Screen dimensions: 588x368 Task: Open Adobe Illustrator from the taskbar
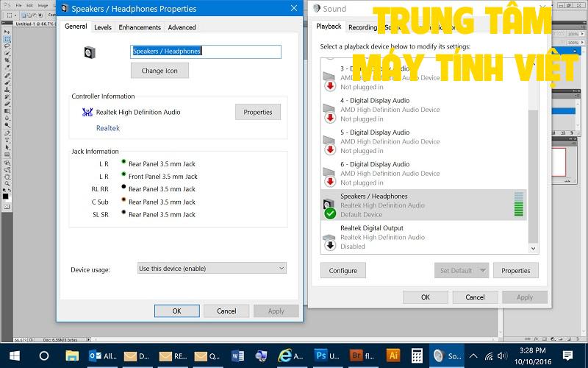click(393, 355)
